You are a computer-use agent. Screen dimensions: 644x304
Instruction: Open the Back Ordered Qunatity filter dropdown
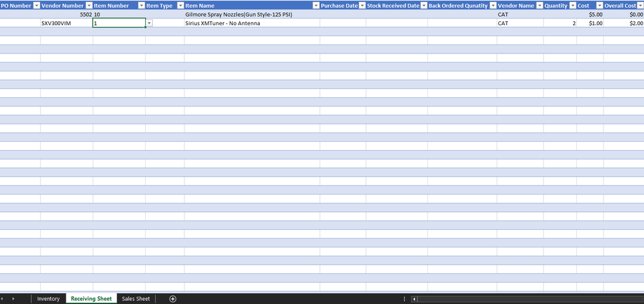[x=493, y=5]
